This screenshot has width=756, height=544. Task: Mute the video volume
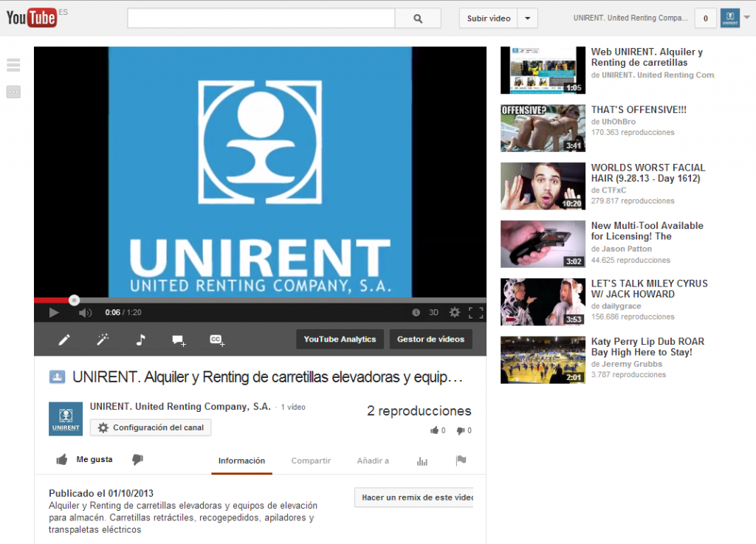tap(85, 313)
